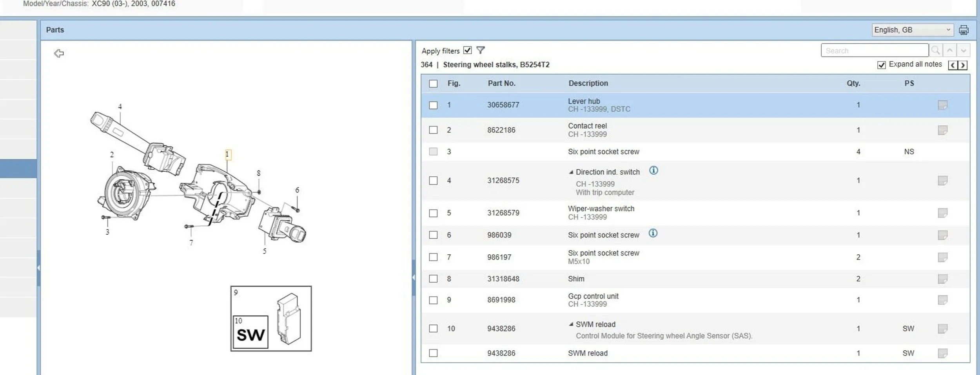Collapse the left sidebar panel handle
Viewport: 980px width, 375px height.
point(38,268)
